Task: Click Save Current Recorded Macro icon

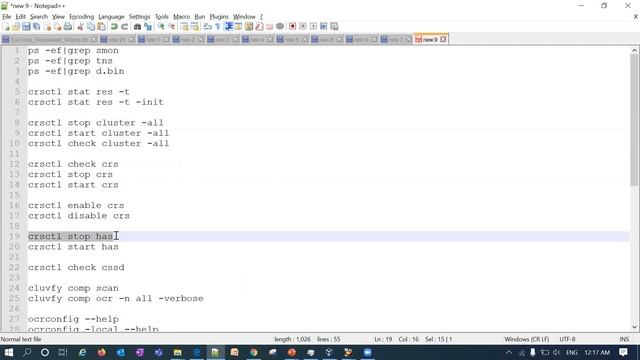Action: [x=334, y=27]
